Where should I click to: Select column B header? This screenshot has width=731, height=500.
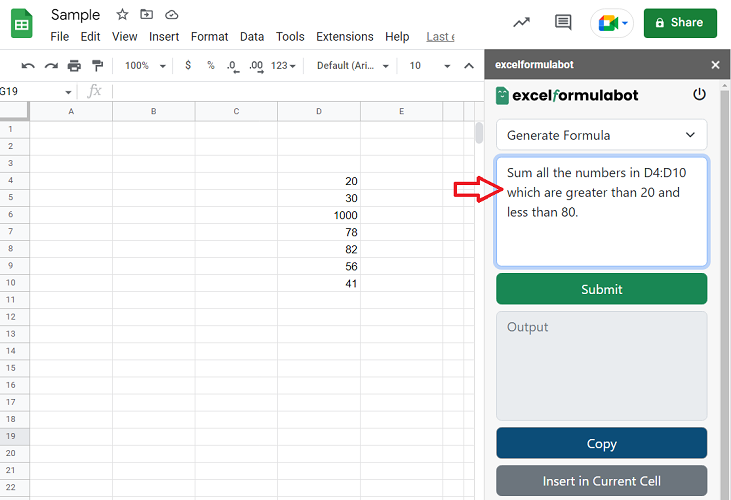[x=153, y=111]
